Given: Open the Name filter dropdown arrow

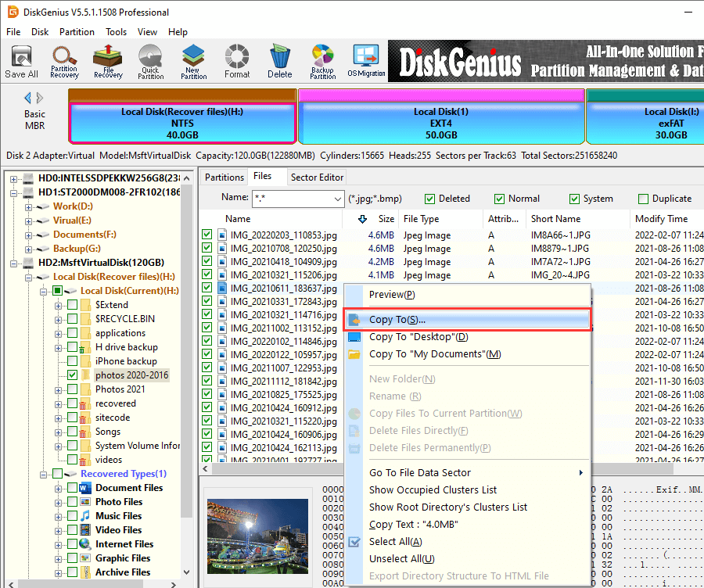Looking at the screenshot, I should [338, 199].
